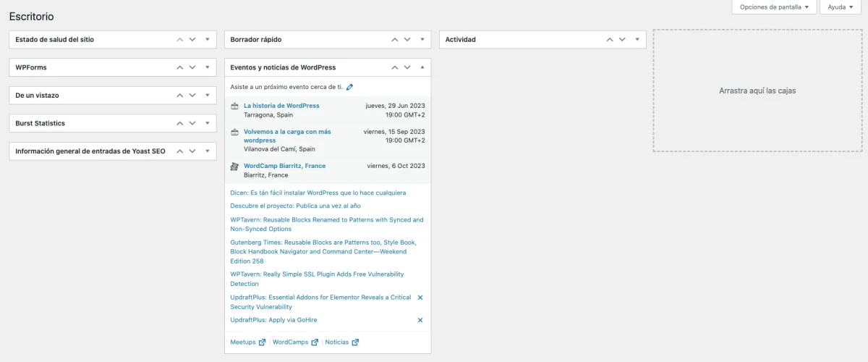Dismiss the UpdraftPlus Apply via GoHire item

(x=420, y=320)
